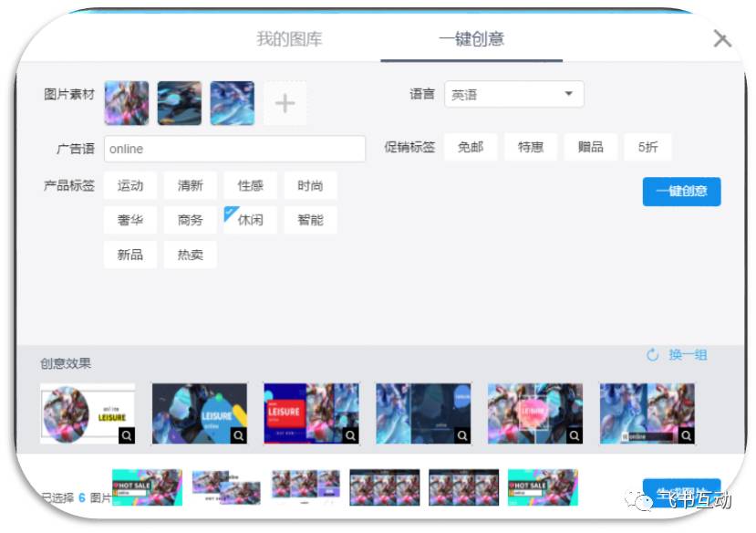Switch to 一键创意 tab
The height and width of the screenshot is (533, 756).
[471, 38]
